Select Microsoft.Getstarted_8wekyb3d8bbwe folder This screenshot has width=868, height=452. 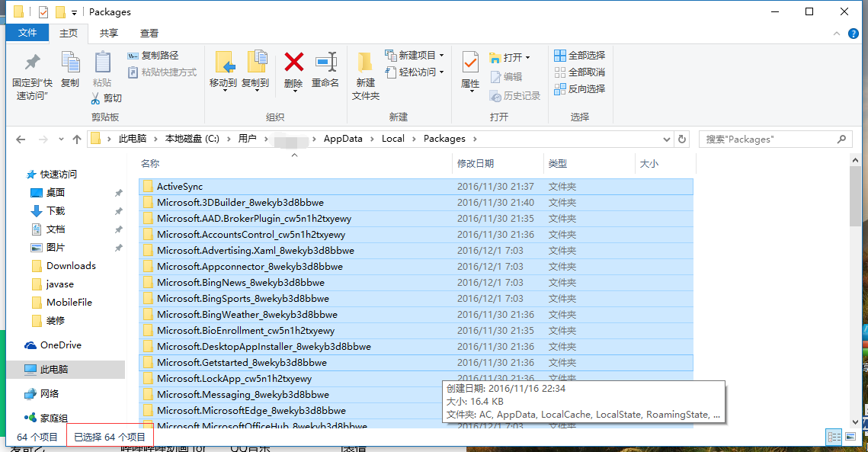tap(416, 363)
